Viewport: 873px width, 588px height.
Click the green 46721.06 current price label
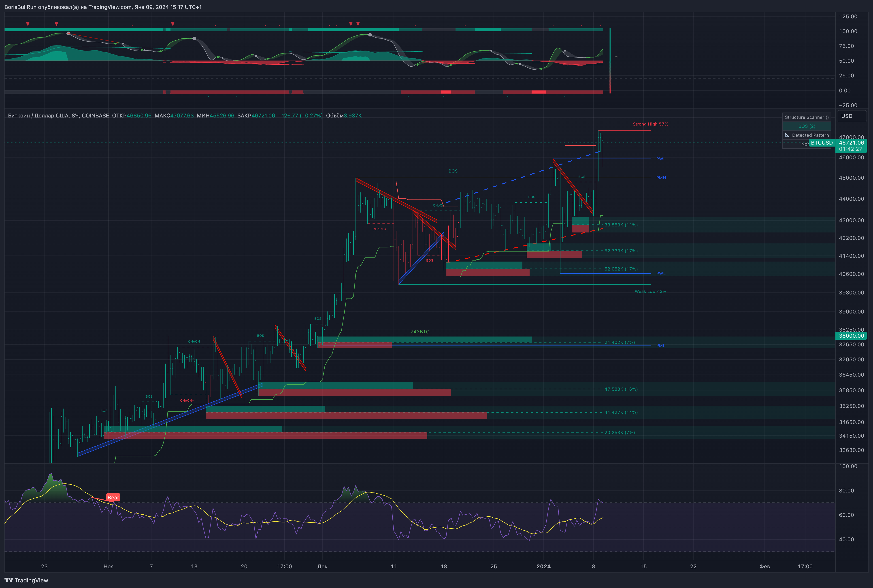(x=851, y=143)
